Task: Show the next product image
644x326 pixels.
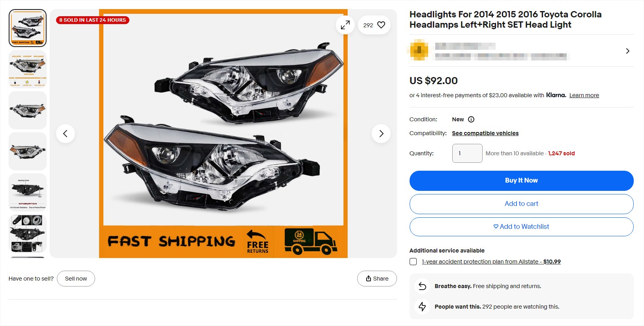Action: pos(381,134)
